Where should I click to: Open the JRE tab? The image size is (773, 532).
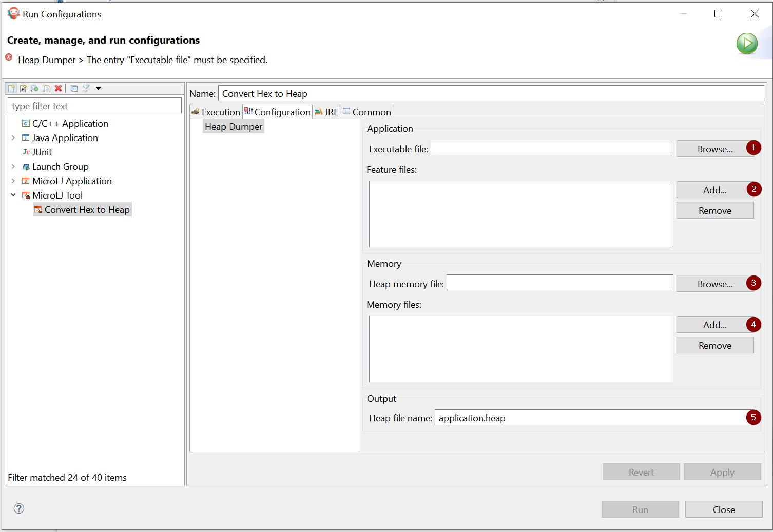[326, 112]
